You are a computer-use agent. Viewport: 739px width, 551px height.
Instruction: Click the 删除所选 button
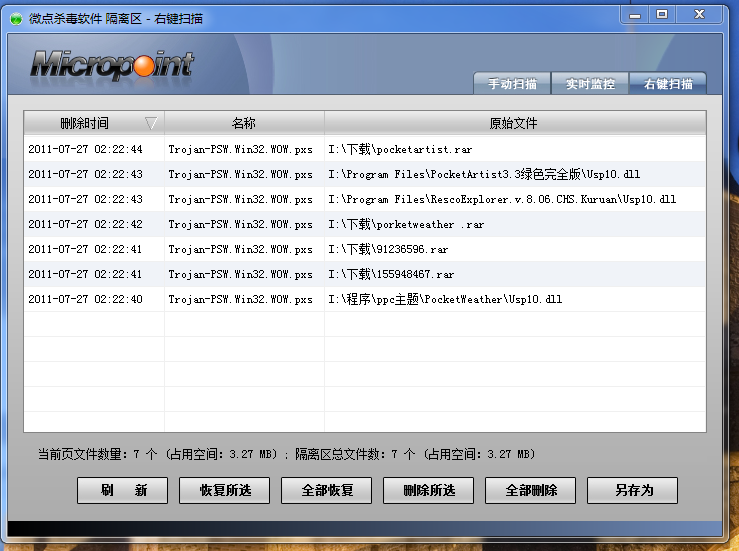[x=429, y=490]
